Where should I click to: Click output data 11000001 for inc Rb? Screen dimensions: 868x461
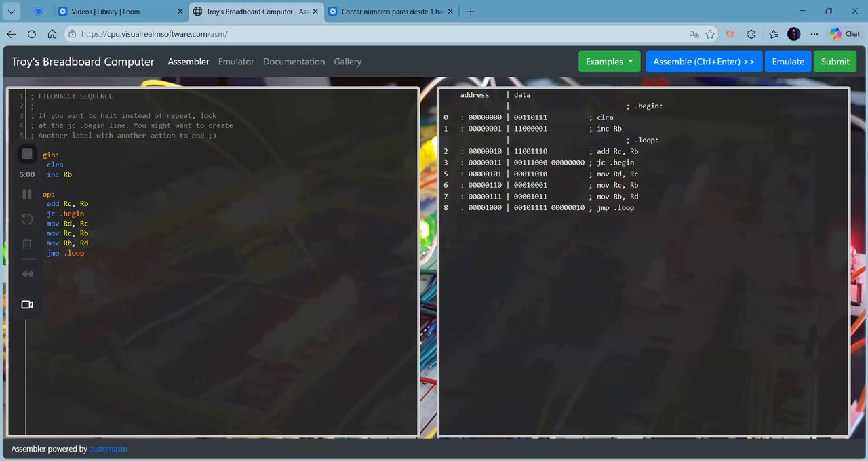pyautogui.click(x=530, y=129)
